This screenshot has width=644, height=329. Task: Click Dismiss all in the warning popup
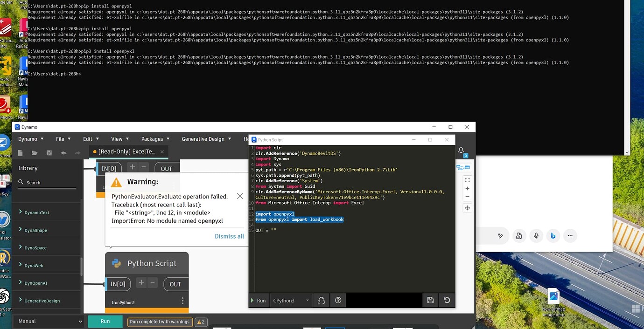coord(229,236)
